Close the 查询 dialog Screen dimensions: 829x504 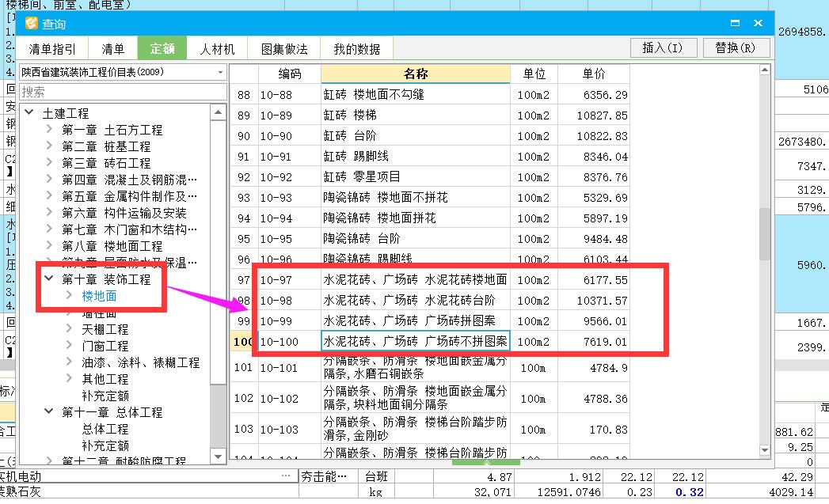pos(759,23)
